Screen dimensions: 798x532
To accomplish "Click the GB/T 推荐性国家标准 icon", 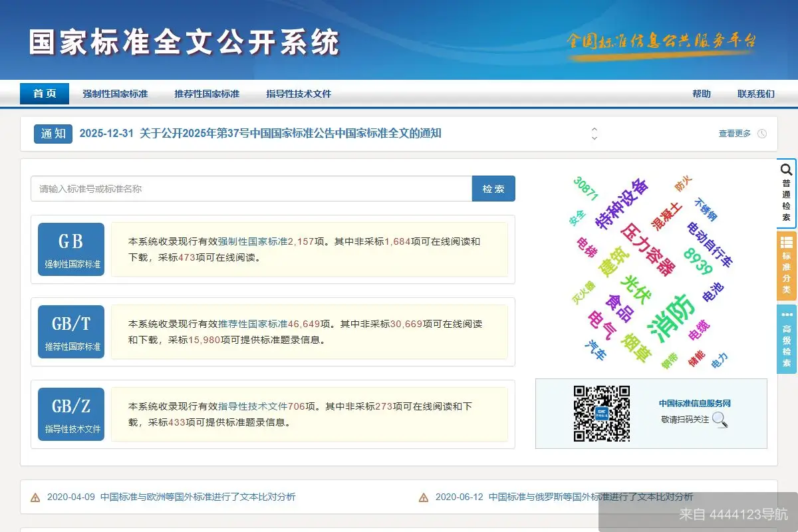I will [x=70, y=331].
